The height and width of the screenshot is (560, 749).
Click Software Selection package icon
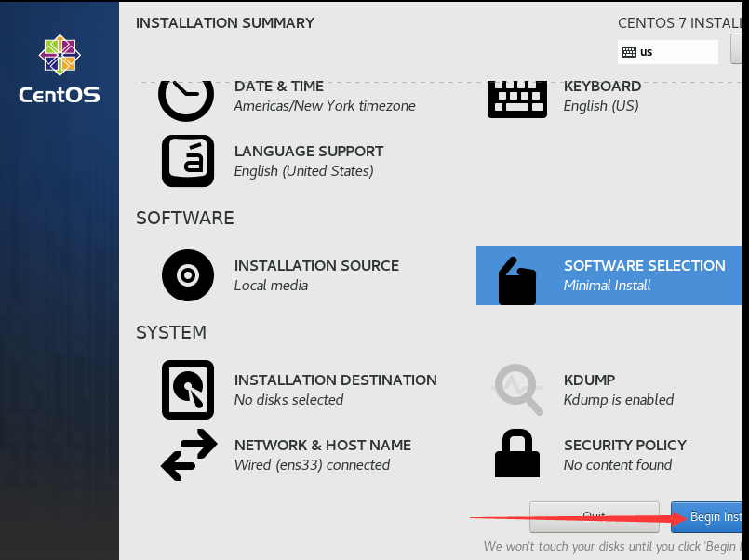(516, 281)
